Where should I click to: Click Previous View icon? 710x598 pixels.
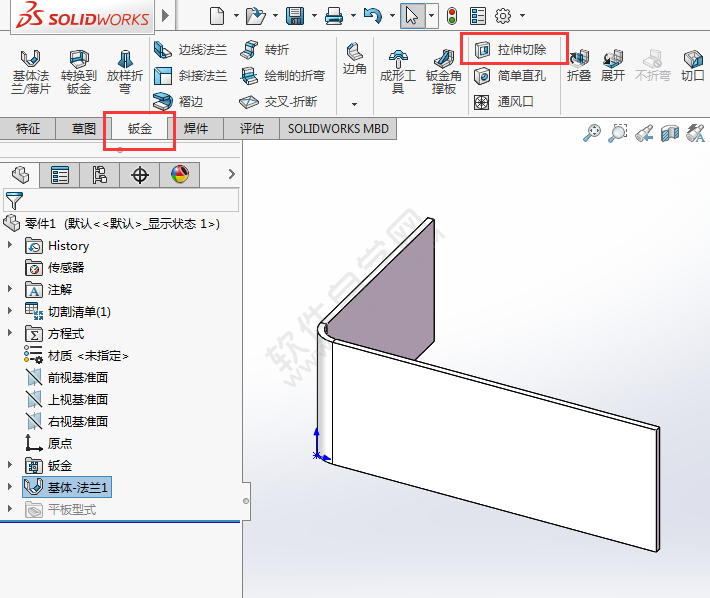[644, 133]
